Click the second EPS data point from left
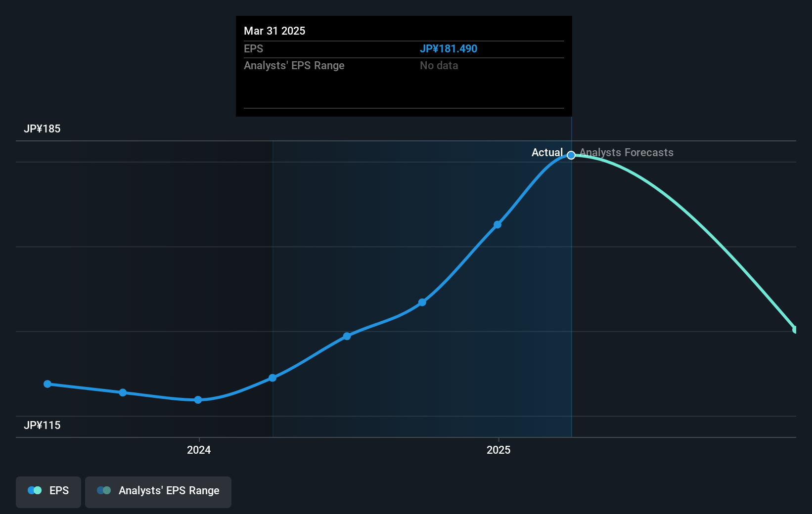This screenshot has width=812, height=514. pos(123,392)
